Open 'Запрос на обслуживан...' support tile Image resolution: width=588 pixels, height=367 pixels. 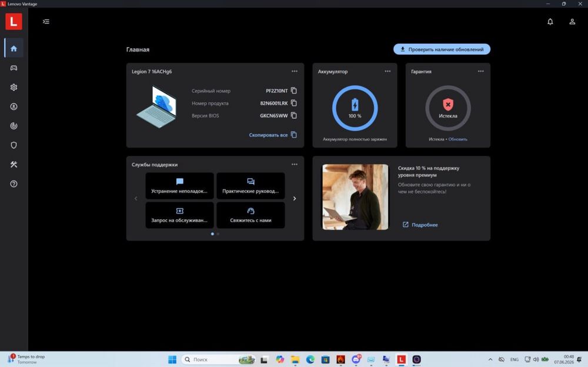(x=179, y=215)
